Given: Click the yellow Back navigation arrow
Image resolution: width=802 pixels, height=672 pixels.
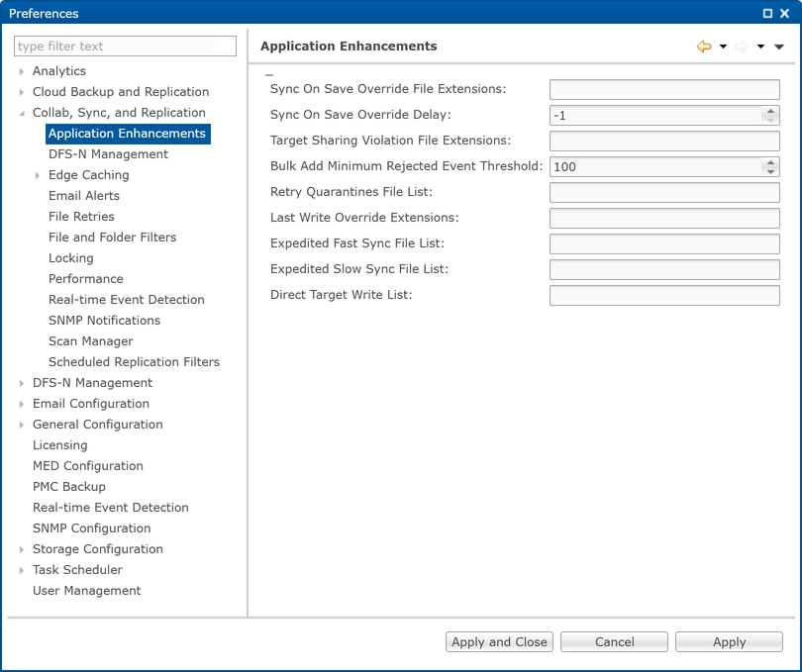Looking at the screenshot, I should (704, 47).
